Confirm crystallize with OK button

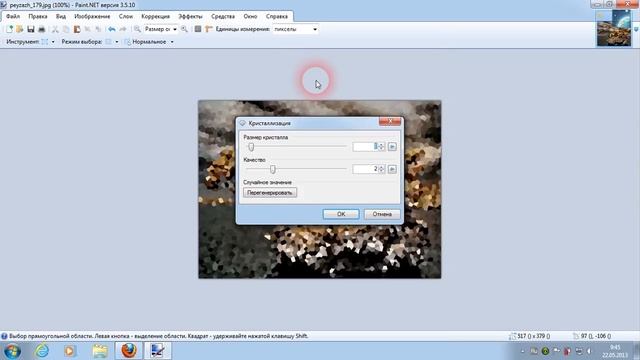341,214
